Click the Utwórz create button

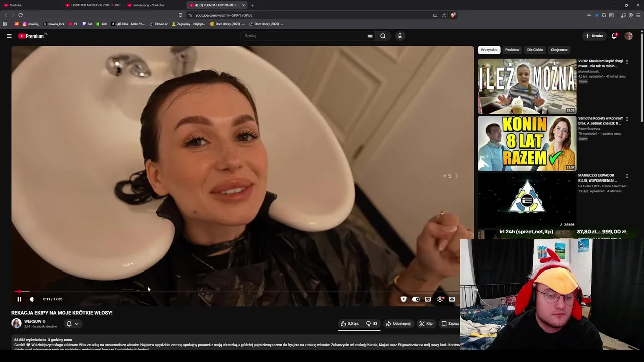point(594,36)
